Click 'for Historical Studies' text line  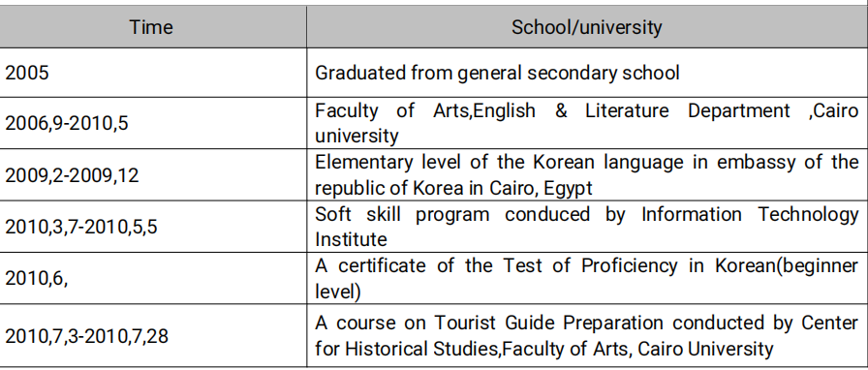pyautogui.click(x=408, y=349)
